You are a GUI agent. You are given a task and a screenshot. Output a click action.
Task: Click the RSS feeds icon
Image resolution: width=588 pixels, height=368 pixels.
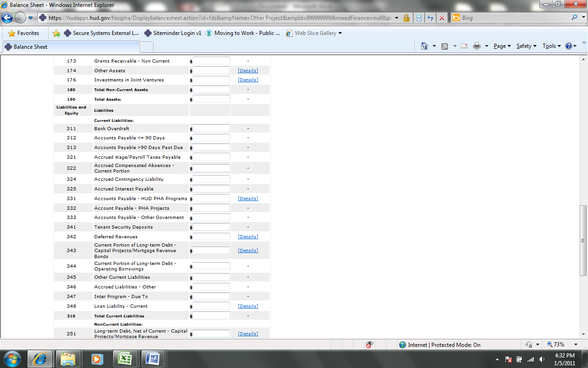pyautogui.click(x=445, y=46)
